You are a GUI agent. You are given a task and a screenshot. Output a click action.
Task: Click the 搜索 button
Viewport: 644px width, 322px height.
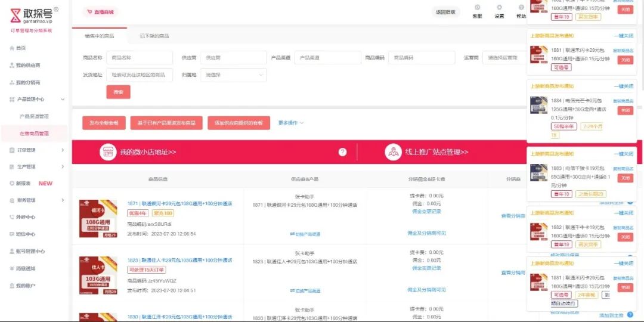coord(118,92)
